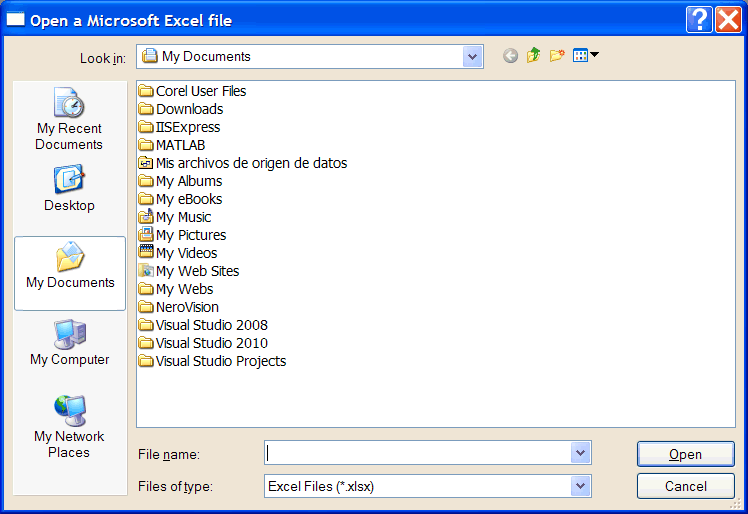Click the Help question mark button
Image resolution: width=748 pixels, height=514 pixels.
point(699,20)
